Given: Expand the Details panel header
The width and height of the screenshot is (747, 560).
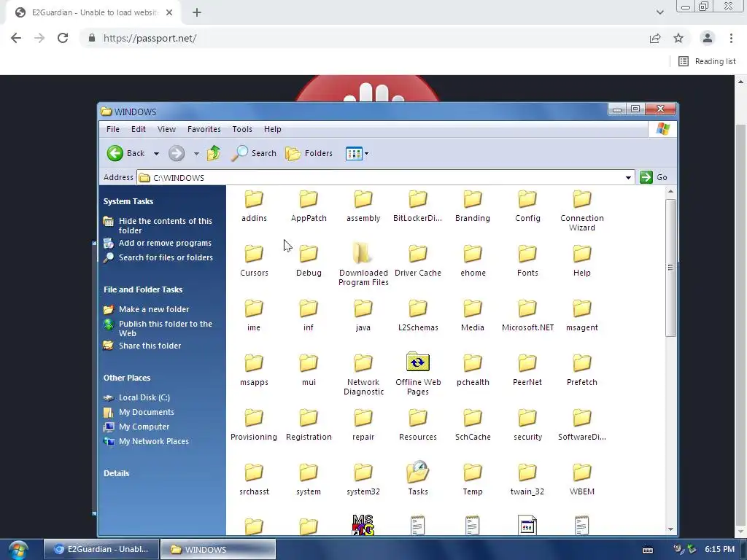Looking at the screenshot, I should [116, 473].
